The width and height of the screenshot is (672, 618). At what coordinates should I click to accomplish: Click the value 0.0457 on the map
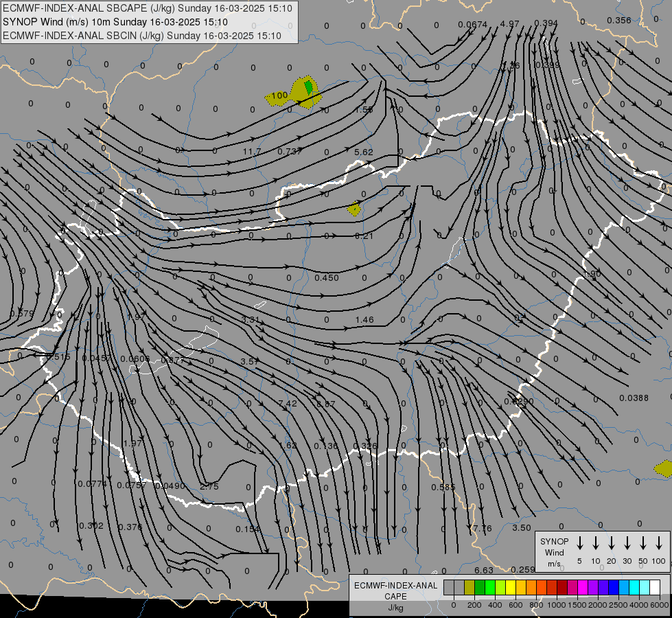click(x=96, y=358)
